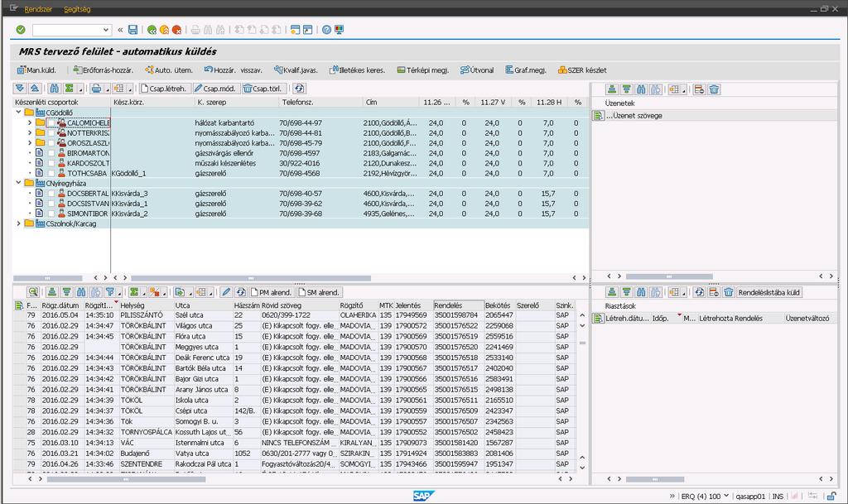This screenshot has height=504, width=848.
Task: Click binoculars Find icon above groups tree
Action: pos(54,89)
